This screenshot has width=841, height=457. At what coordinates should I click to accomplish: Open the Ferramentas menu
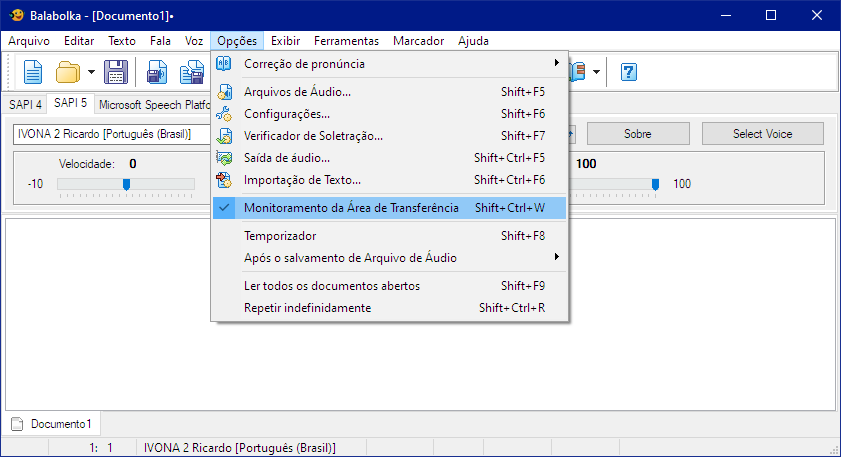click(346, 41)
